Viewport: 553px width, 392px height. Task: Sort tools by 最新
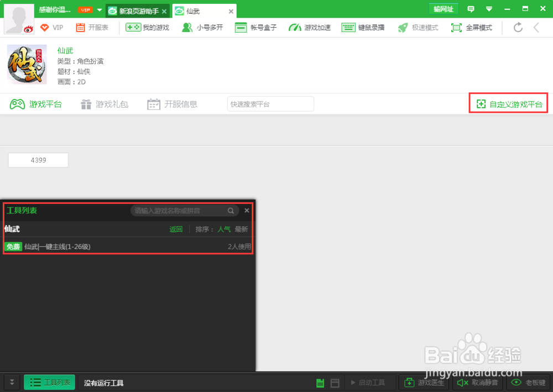pos(241,229)
